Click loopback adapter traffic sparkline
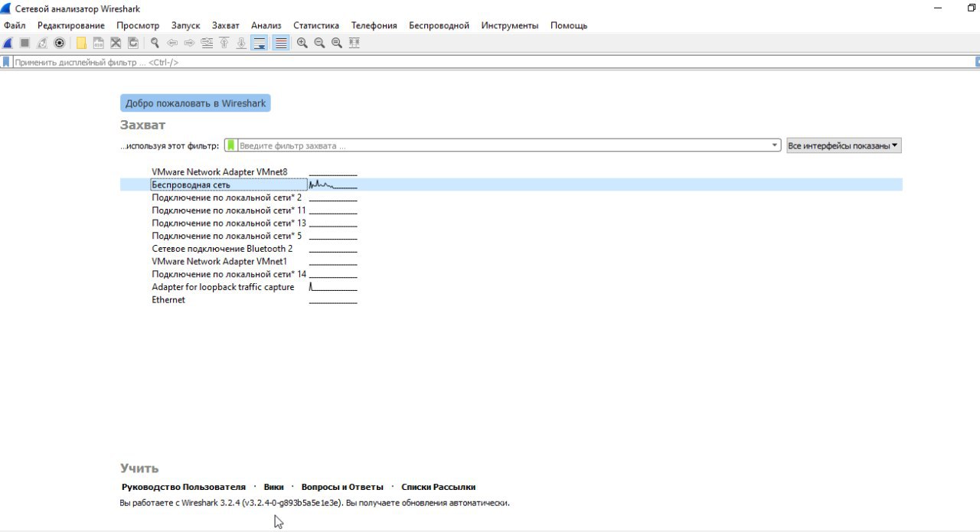 click(x=333, y=287)
